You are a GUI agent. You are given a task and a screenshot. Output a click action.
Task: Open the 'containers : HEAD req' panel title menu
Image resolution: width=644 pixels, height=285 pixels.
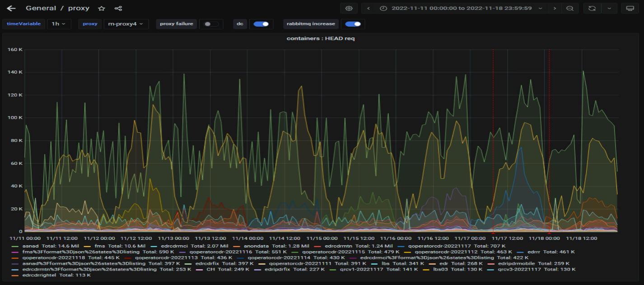pos(321,38)
